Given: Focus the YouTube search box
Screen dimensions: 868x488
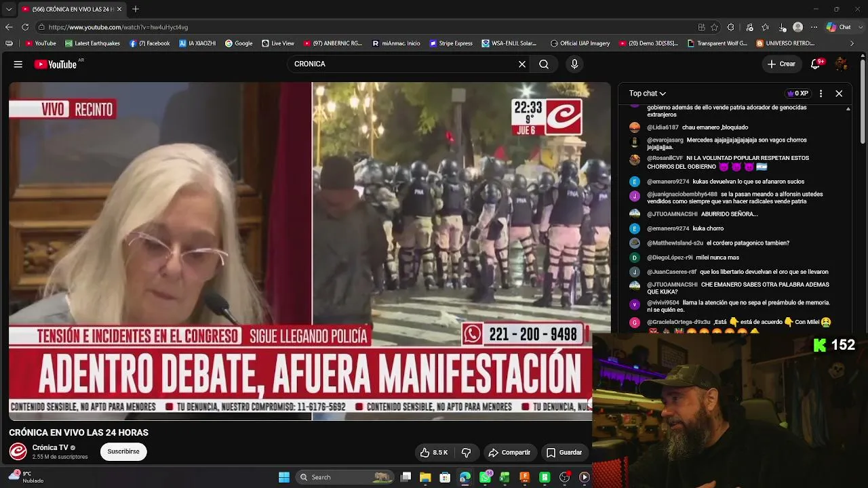Looking at the screenshot, I should point(401,64).
